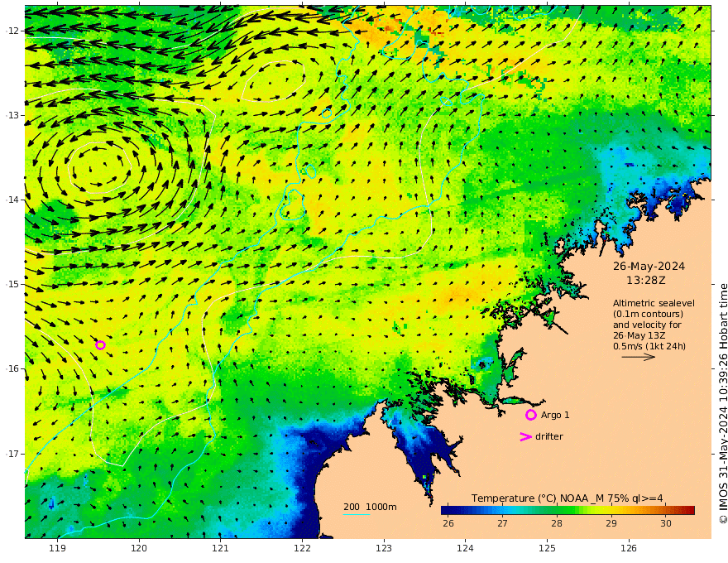Click the Temperature (°C) NOAA title text
The height and width of the screenshot is (563, 728).
(567, 498)
